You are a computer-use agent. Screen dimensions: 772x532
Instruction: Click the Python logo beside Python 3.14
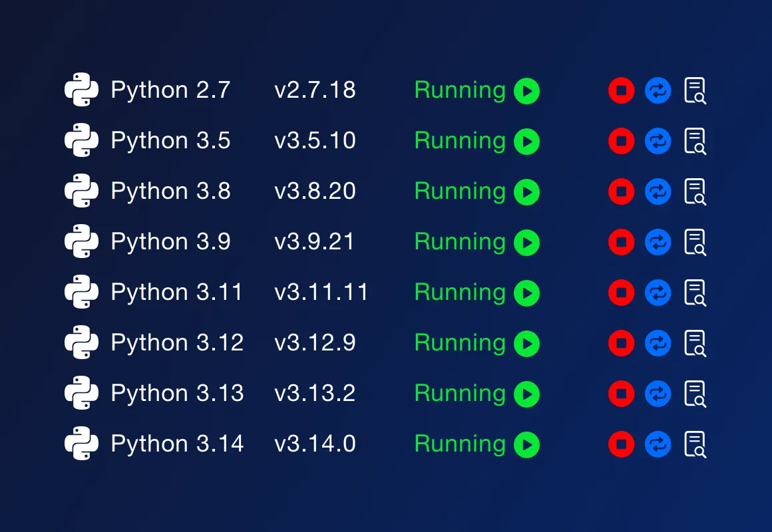[82, 444]
